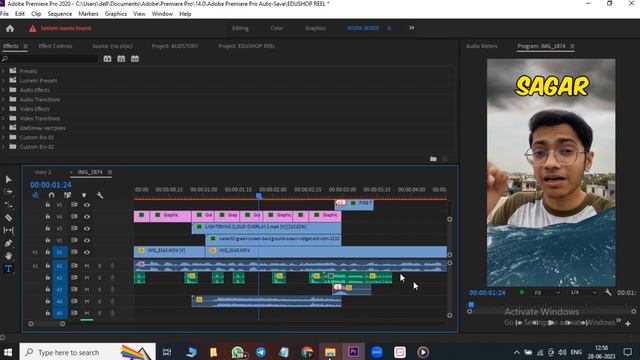640x360 pixels.
Task: Mute audio track A1
Action: tap(87, 266)
